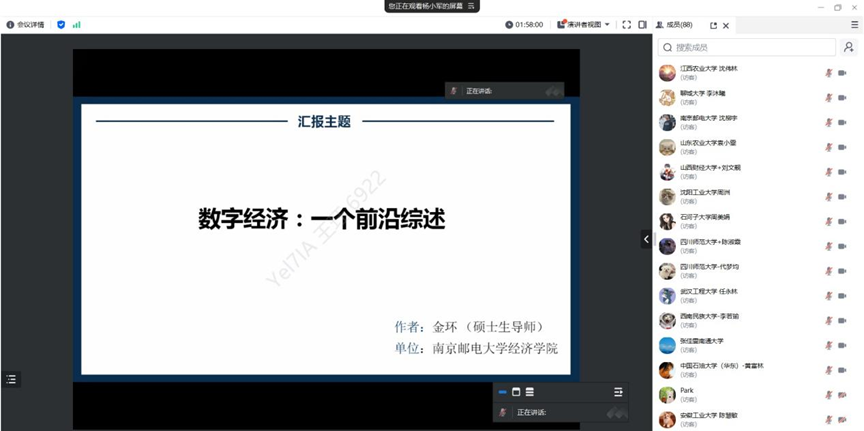864x431 pixels.
Task: Click avatar of 南京邮电大学 沈柳宇
Action: coord(667,122)
